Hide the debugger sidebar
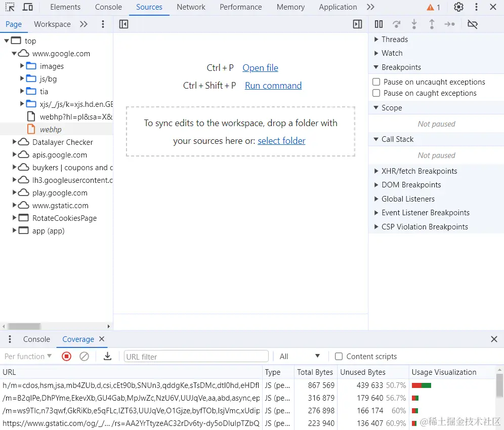This screenshot has width=504, height=430. (x=357, y=24)
